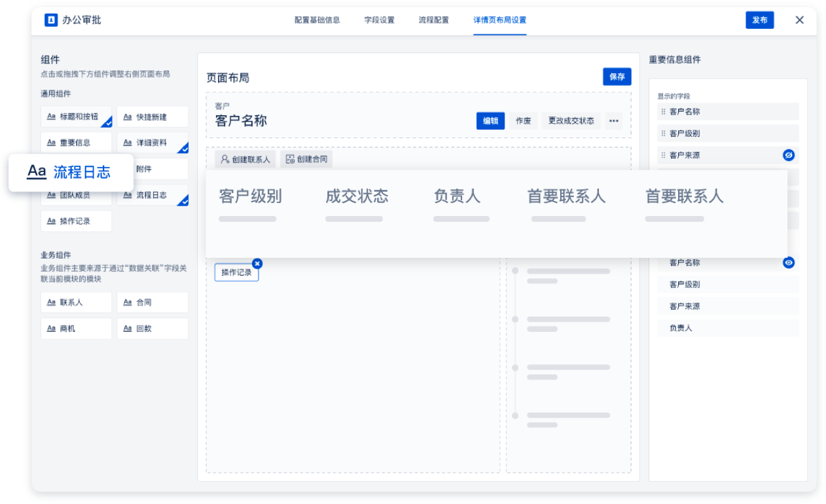The width and height of the screenshot is (826, 504).
Task: Toggle the checked 详细资料 component
Action: [153, 143]
